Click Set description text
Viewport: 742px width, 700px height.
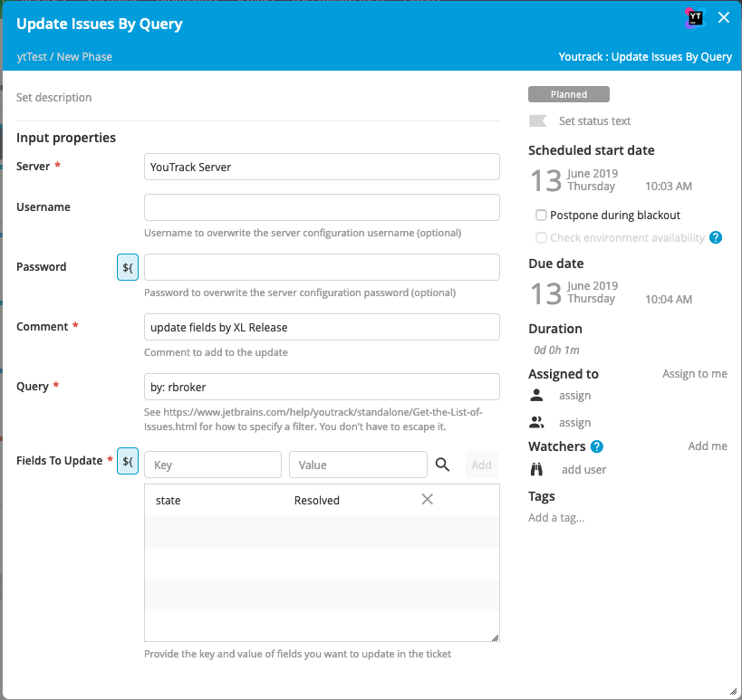[x=54, y=98]
